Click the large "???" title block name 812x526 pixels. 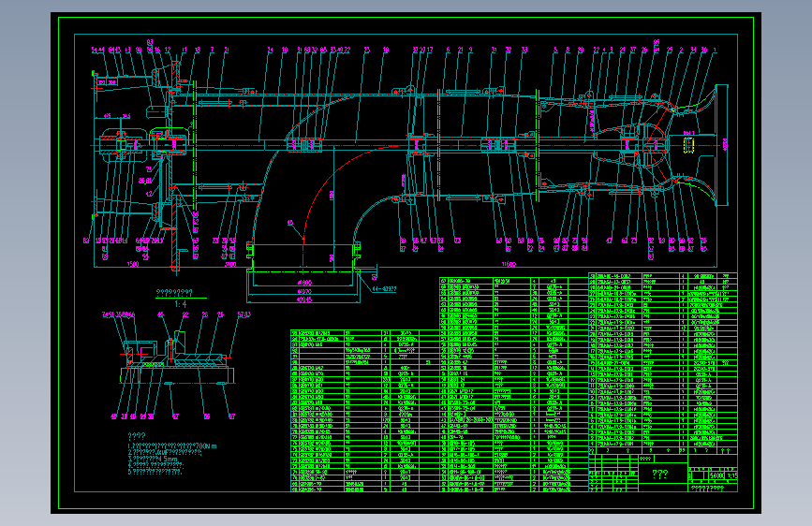(659, 474)
